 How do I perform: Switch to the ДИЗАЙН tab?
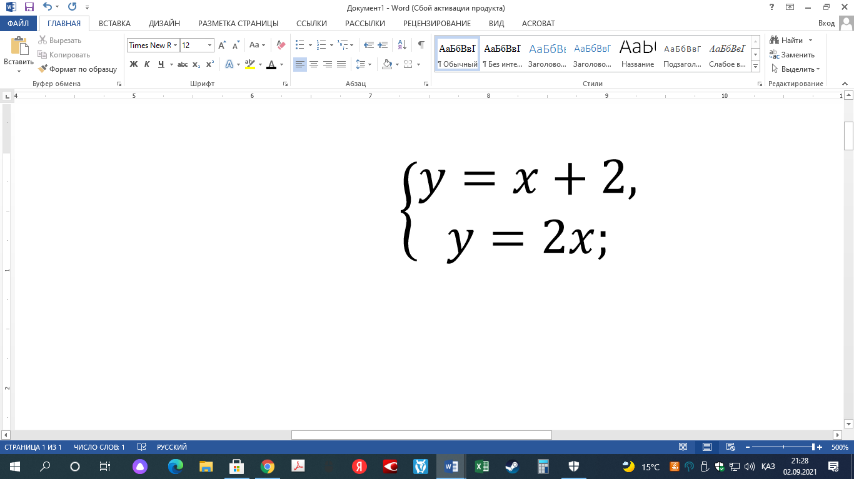(164, 23)
